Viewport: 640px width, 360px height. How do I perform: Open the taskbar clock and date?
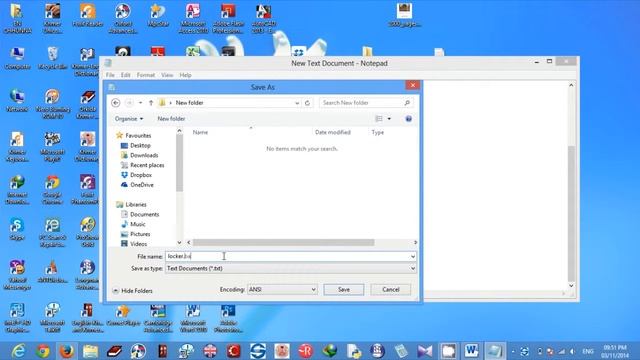coord(615,351)
